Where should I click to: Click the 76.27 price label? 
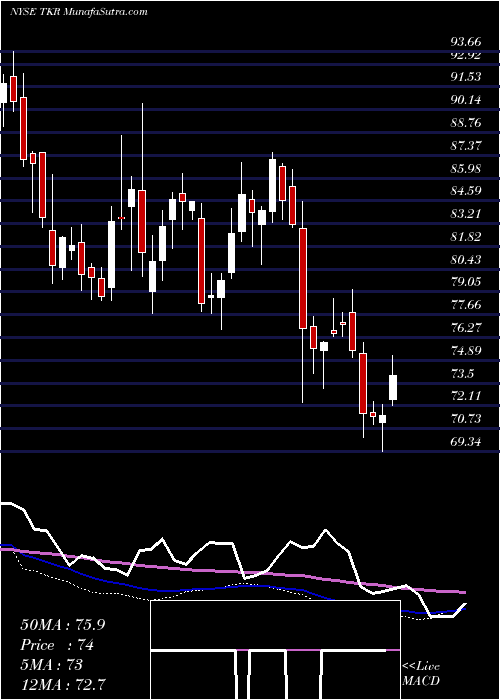tap(466, 328)
